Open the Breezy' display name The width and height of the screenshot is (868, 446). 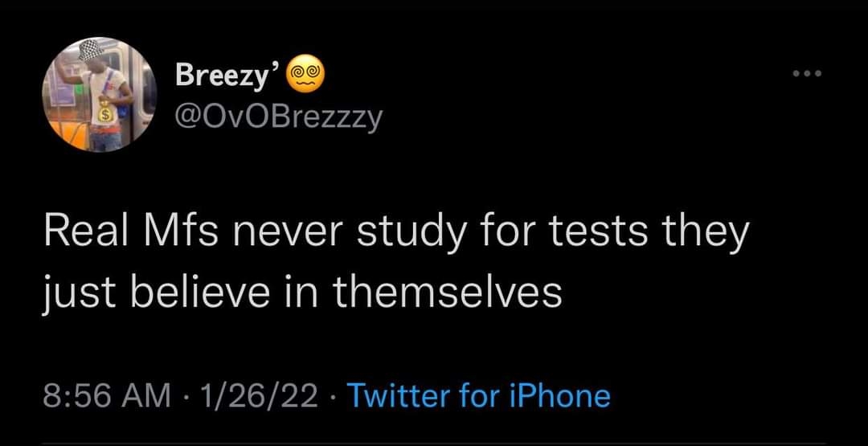(227, 76)
